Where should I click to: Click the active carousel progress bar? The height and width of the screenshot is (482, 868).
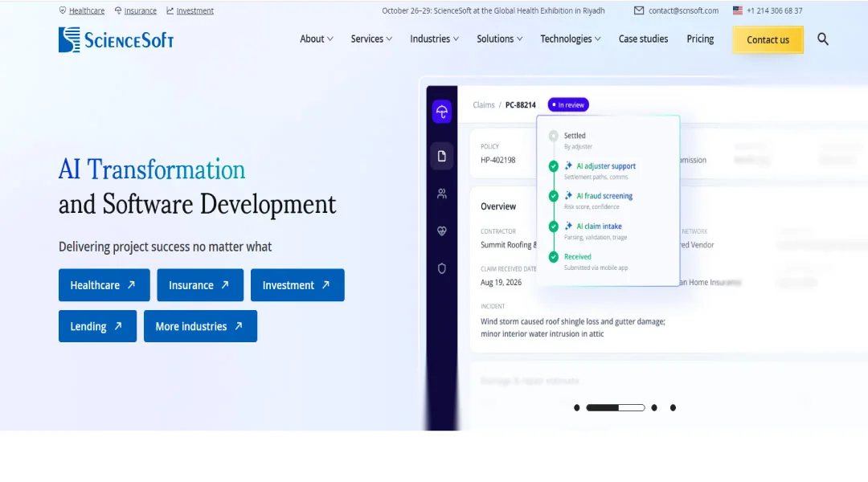tap(616, 408)
